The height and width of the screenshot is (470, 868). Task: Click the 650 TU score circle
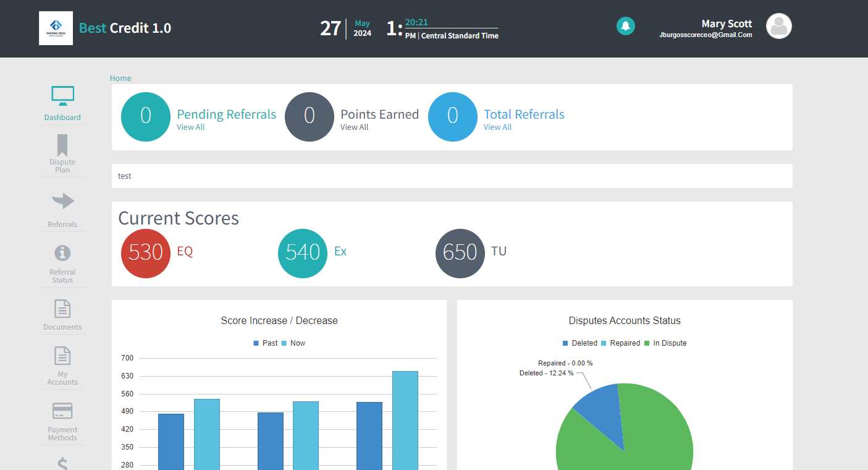460,254
